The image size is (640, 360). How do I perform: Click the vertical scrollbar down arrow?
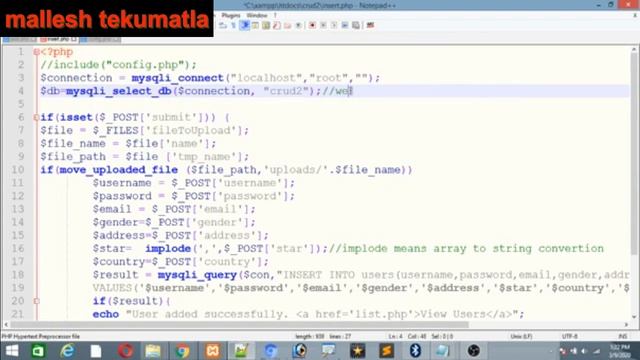point(634,317)
